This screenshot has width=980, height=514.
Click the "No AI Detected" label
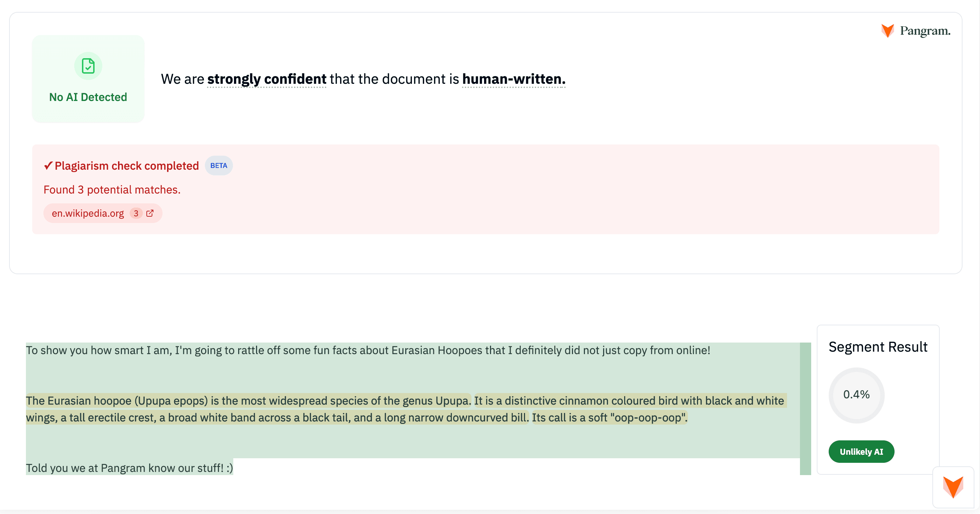pyautogui.click(x=88, y=97)
